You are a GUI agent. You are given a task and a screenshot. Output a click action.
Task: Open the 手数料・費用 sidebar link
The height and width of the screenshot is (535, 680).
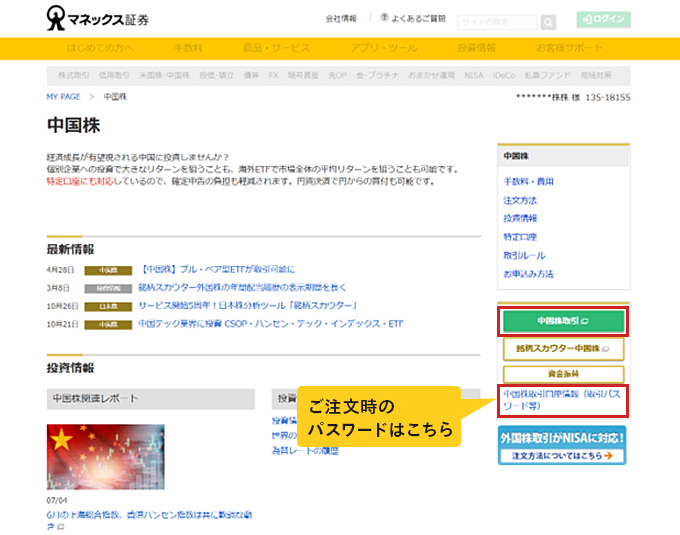pos(529,181)
